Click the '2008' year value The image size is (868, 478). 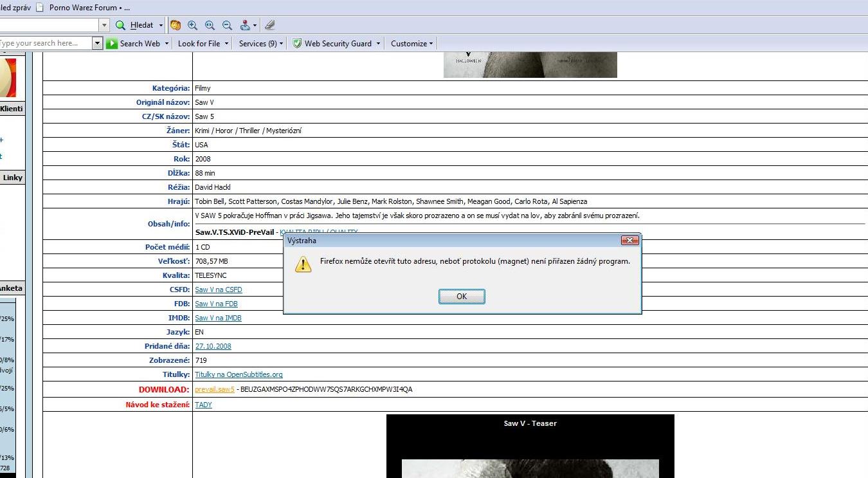click(x=203, y=159)
